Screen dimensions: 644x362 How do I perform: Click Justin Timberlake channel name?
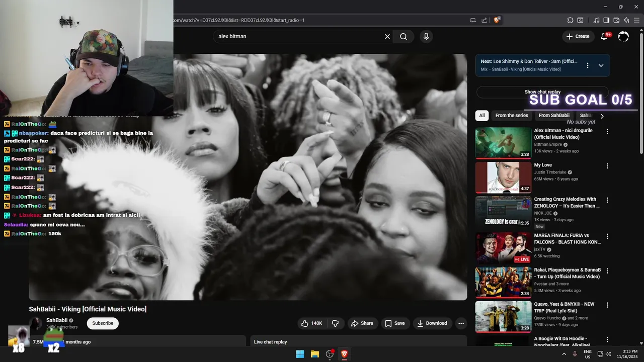coord(550,172)
